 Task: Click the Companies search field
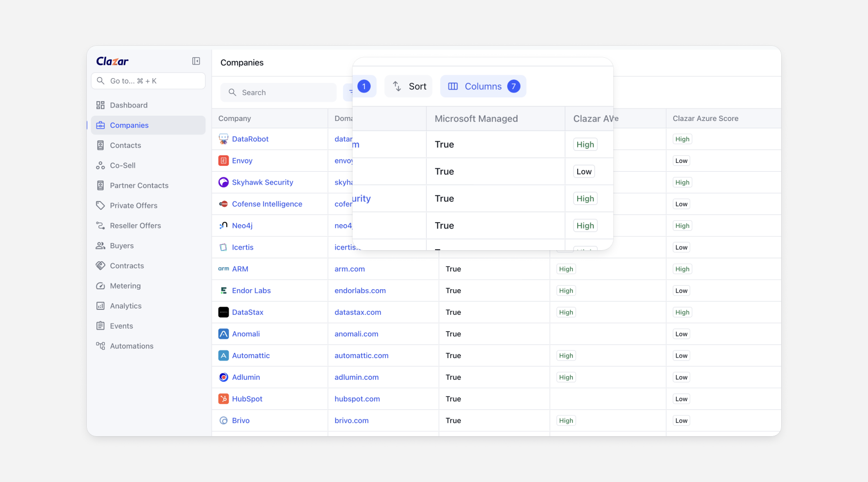[x=278, y=93]
